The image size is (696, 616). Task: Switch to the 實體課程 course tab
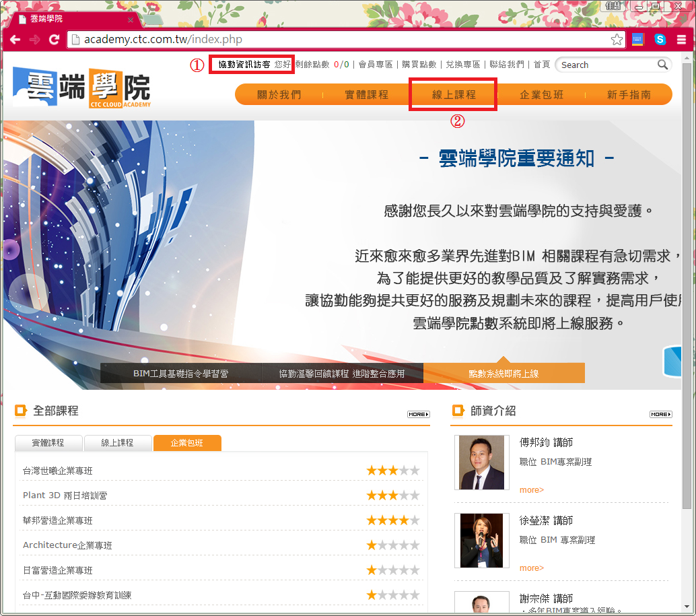point(48,443)
